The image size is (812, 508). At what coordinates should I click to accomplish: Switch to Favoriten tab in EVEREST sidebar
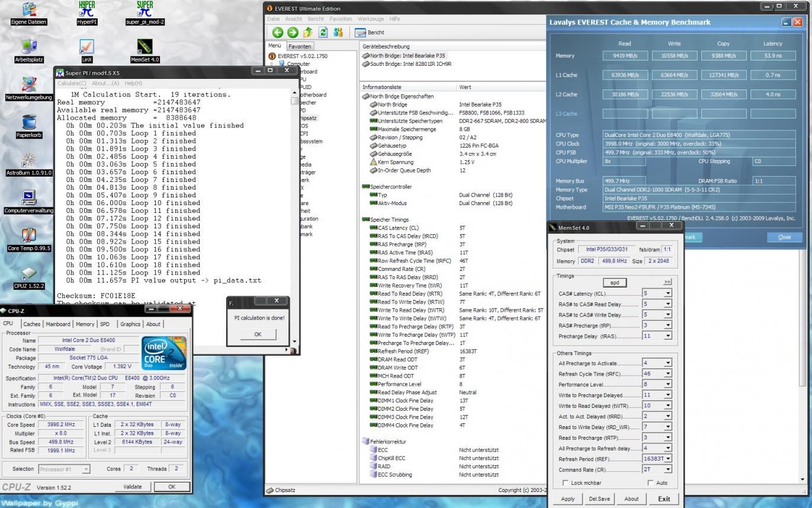pyautogui.click(x=299, y=46)
